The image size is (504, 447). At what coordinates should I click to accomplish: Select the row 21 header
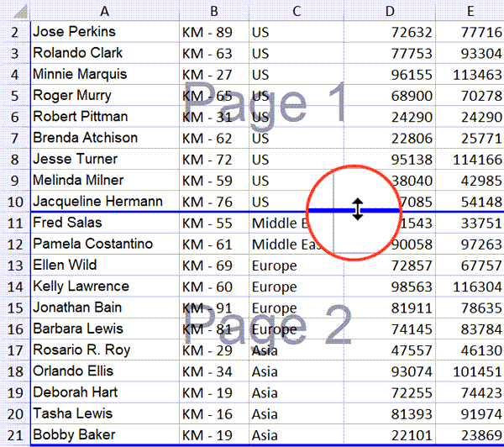point(14,435)
